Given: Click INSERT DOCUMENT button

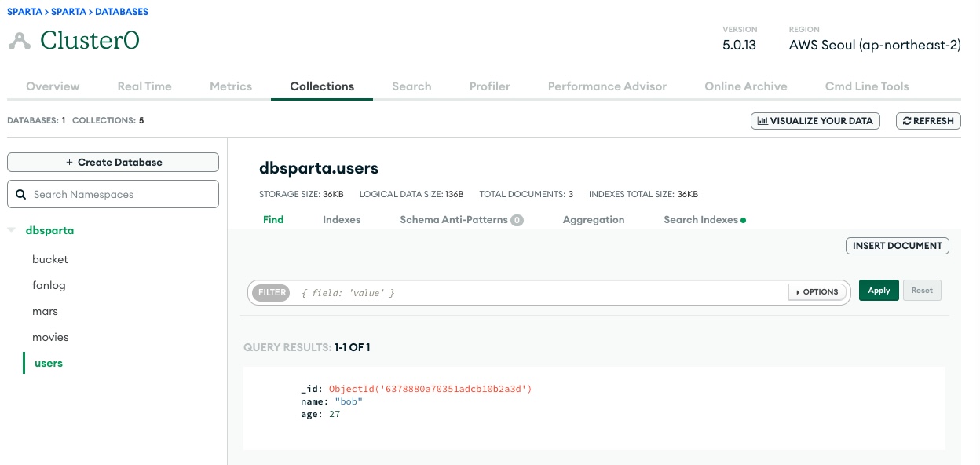Looking at the screenshot, I should pyautogui.click(x=898, y=246).
